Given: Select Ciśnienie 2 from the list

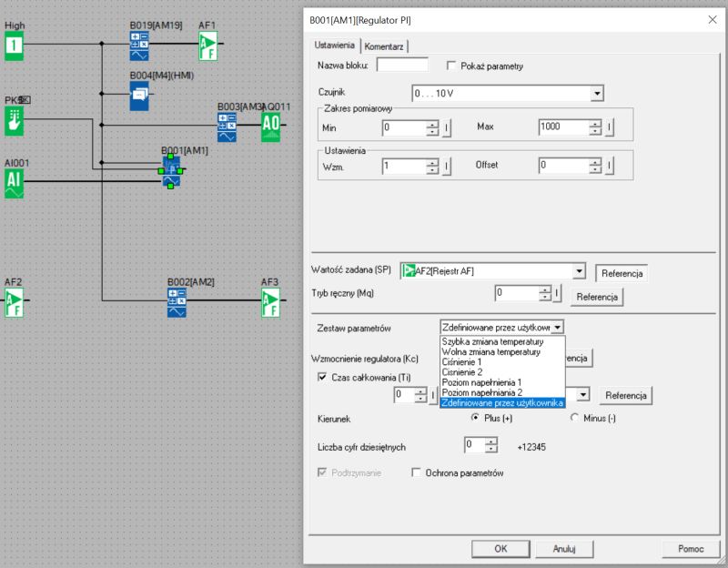Looking at the screenshot, I should point(502,372).
